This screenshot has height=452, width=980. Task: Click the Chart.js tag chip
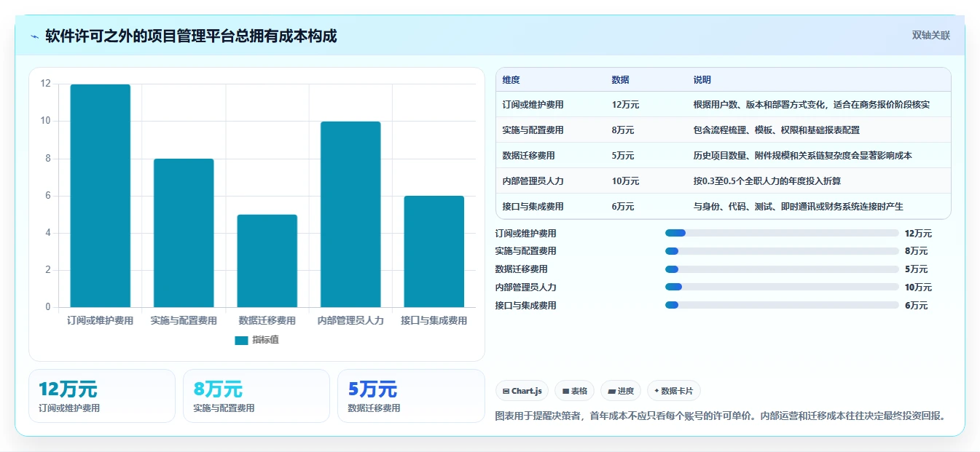point(522,391)
